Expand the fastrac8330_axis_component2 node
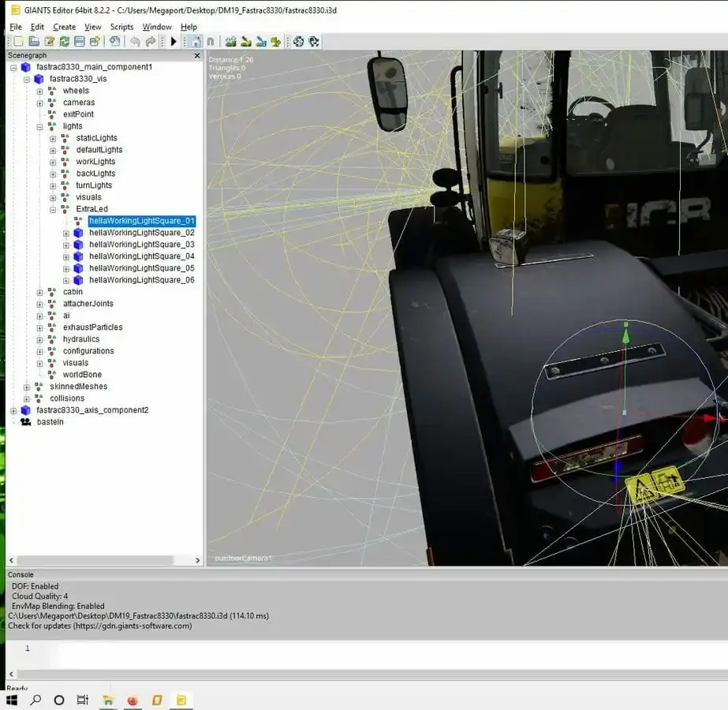Screen dimensions: 728x710 click(x=13, y=410)
